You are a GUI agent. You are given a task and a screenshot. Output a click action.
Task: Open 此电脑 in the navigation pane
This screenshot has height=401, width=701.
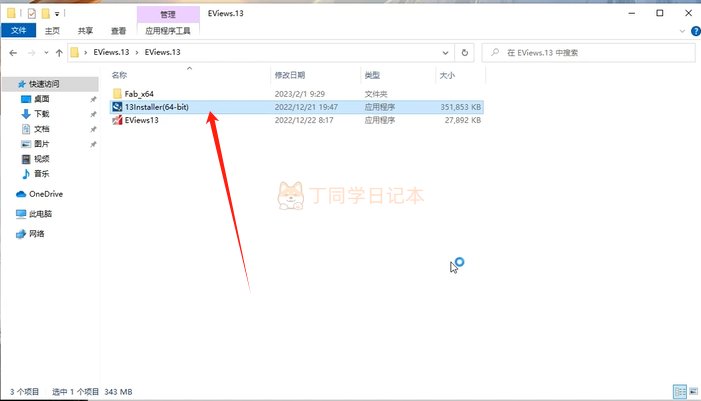pos(43,214)
